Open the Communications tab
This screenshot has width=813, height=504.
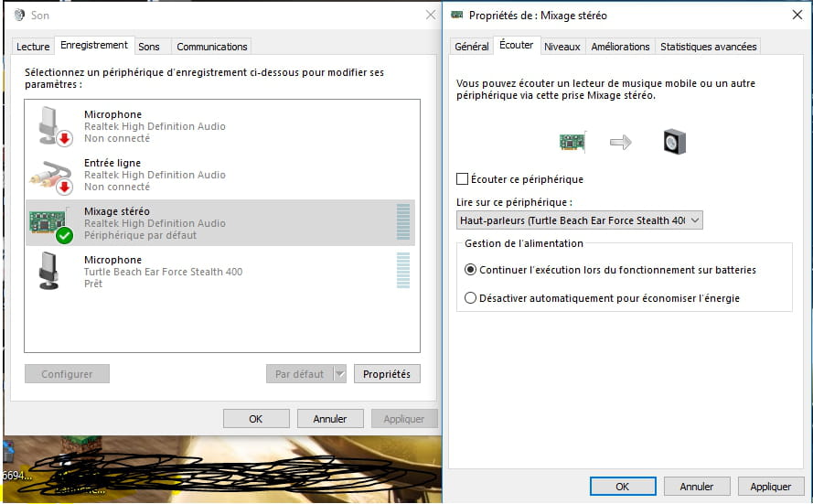pos(211,47)
